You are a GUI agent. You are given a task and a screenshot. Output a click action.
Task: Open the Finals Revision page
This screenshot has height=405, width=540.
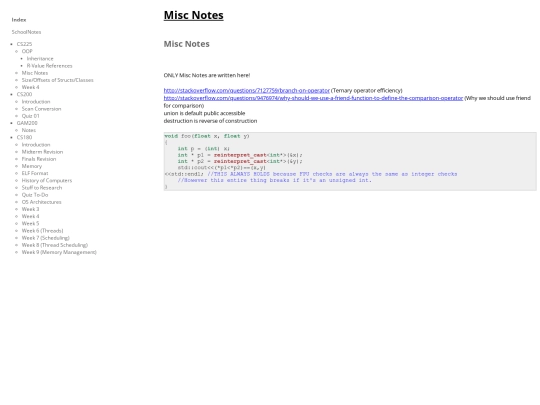[x=39, y=159]
